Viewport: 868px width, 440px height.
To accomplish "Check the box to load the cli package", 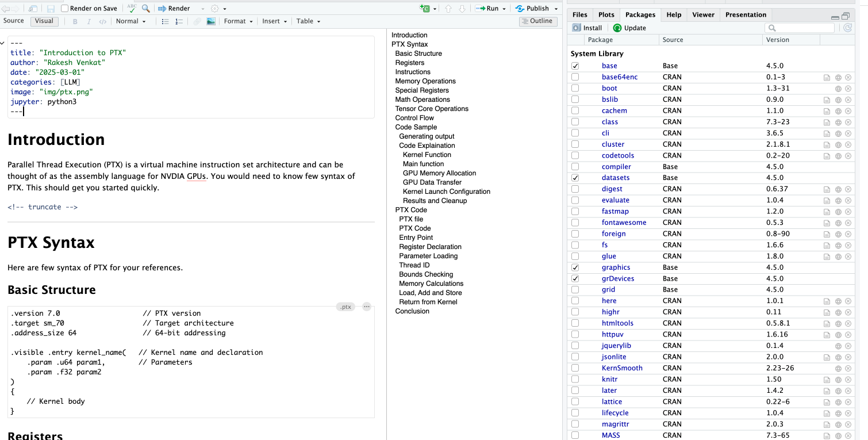I will [575, 133].
